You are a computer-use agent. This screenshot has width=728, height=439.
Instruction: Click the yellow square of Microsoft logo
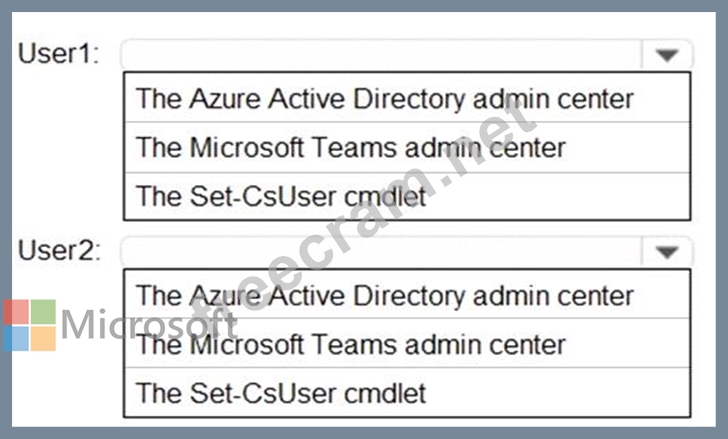43,339
